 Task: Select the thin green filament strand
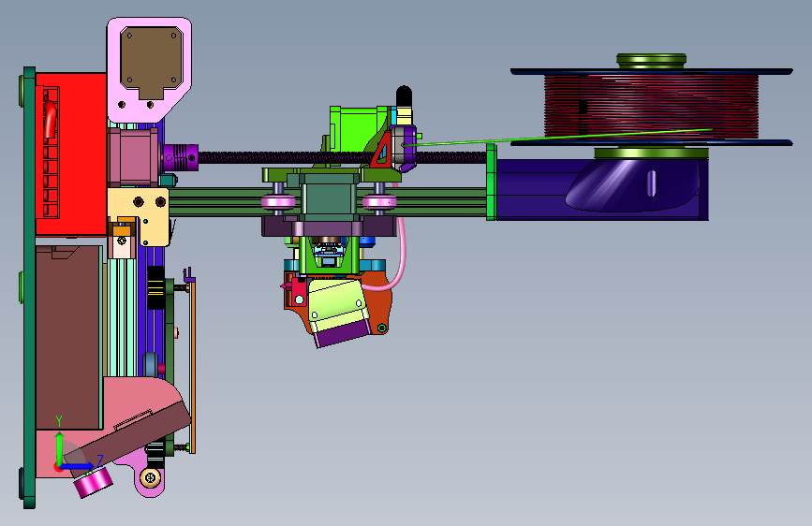point(559,138)
